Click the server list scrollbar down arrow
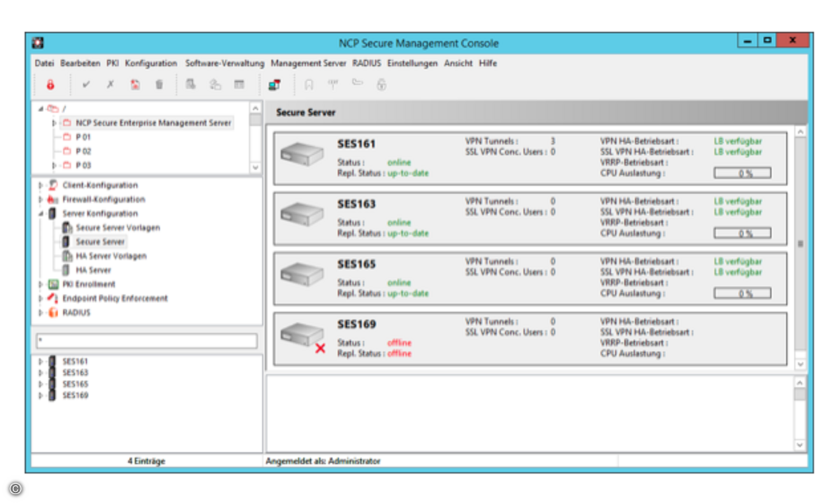This screenshot has width=840, height=504. 801,364
